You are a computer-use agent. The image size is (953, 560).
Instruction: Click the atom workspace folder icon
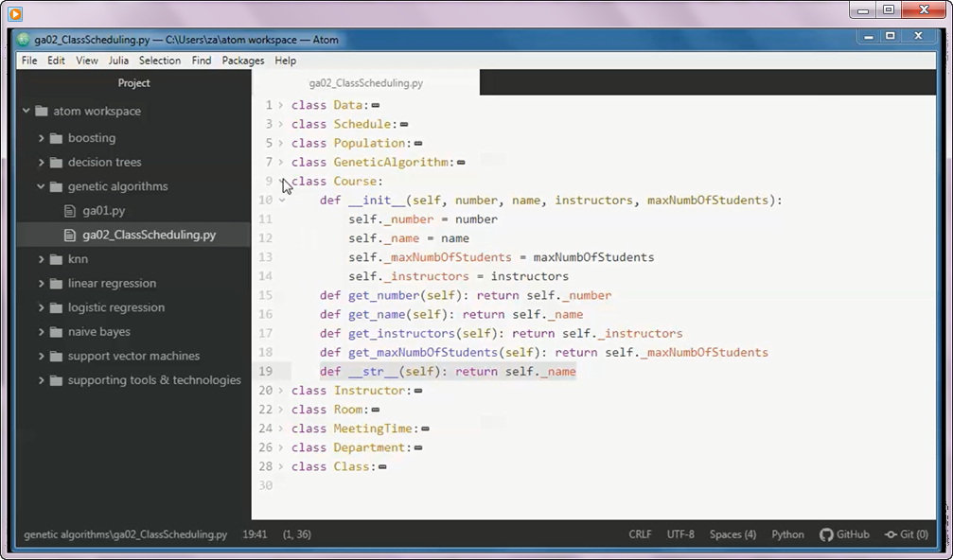click(42, 112)
